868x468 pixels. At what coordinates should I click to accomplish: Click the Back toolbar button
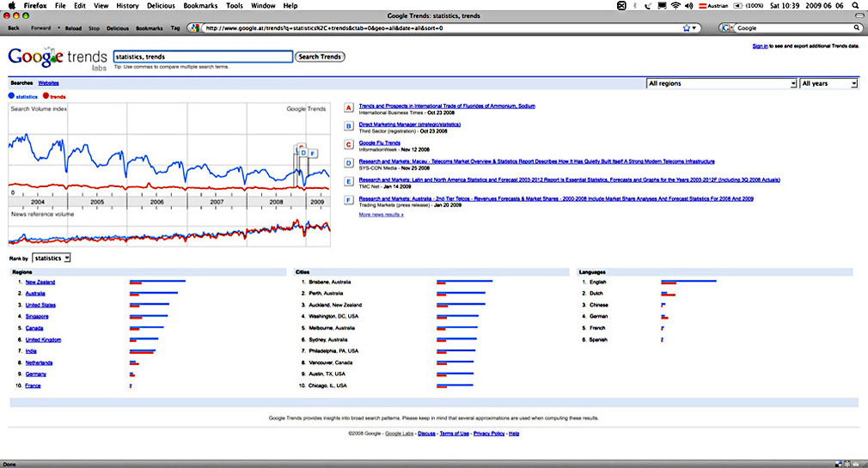tap(14, 27)
